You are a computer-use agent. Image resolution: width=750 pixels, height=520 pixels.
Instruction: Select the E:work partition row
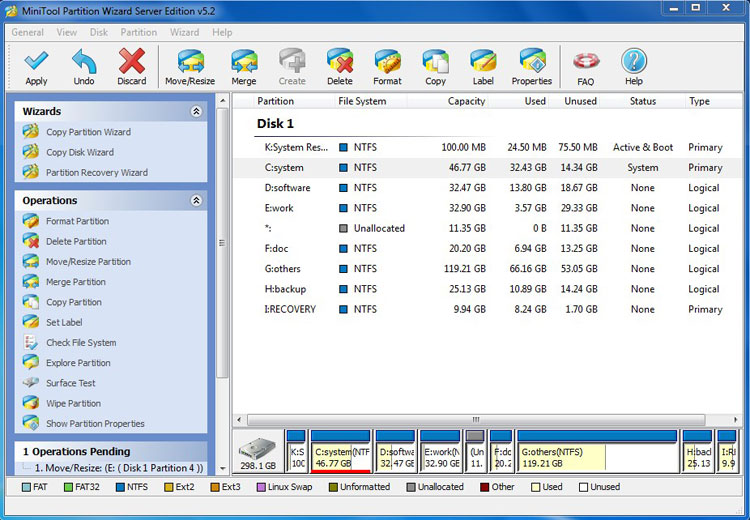click(x=488, y=208)
